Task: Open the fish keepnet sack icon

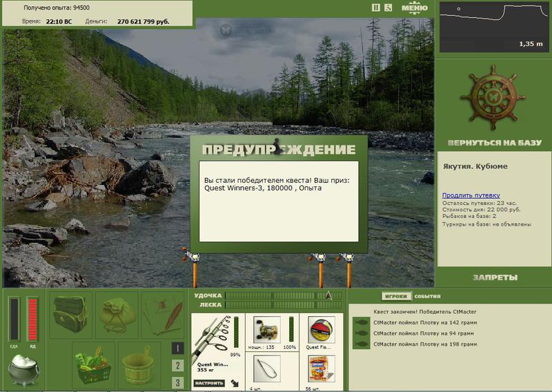Action: [x=117, y=315]
